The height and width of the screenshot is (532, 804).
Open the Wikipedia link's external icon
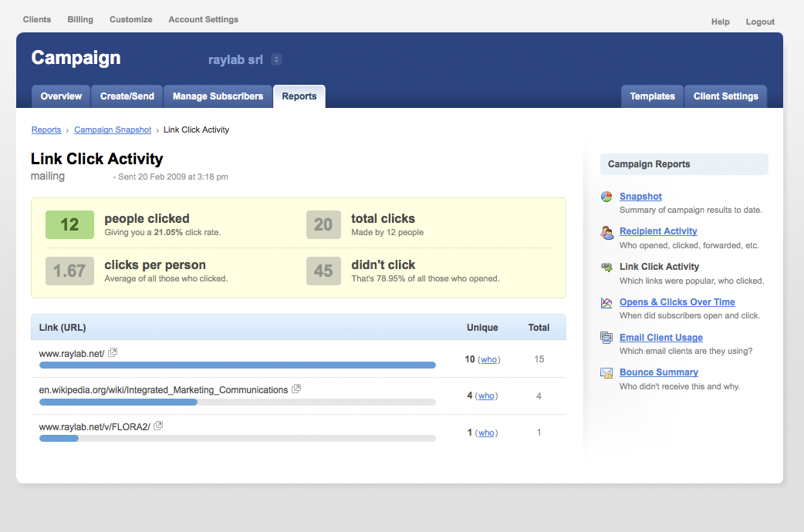pyautogui.click(x=296, y=389)
